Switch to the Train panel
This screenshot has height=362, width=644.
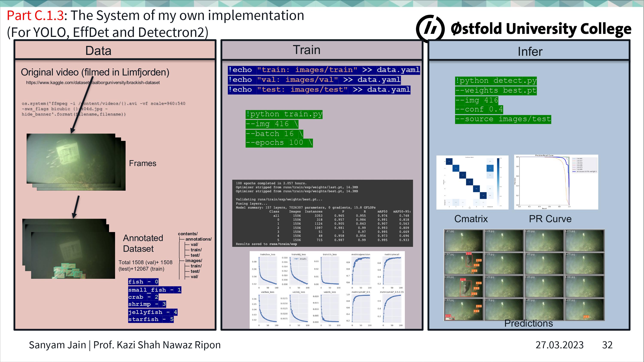tap(307, 50)
